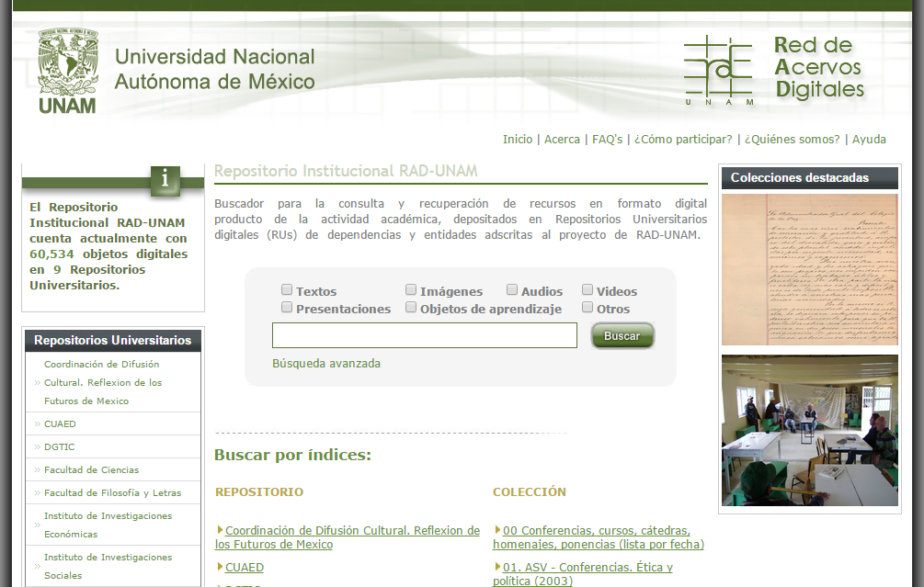Check the Otros checkbox
The height and width of the screenshot is (587, 924).
click(587, 307)
